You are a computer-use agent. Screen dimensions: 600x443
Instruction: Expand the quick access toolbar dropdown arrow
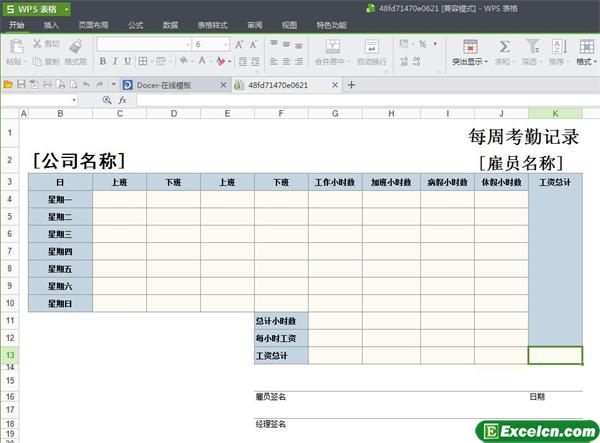[114, 85]
